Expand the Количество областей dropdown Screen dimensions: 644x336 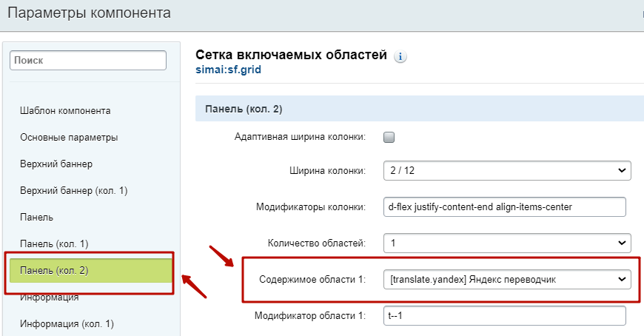point(507,242)
